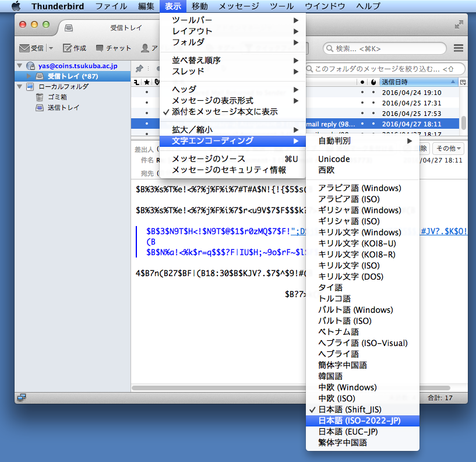Sort by the star column header

click(x=147, y=82)
